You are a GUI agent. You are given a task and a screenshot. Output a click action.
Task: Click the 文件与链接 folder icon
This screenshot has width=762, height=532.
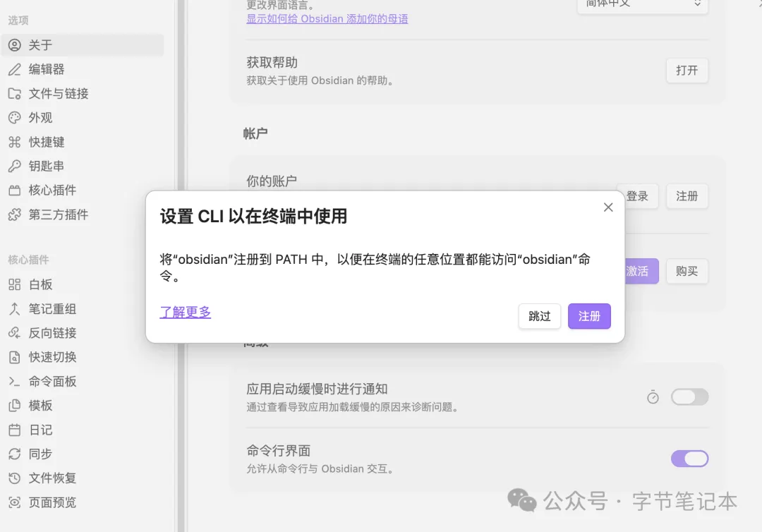pyautogui.click(x=15, y=94)
